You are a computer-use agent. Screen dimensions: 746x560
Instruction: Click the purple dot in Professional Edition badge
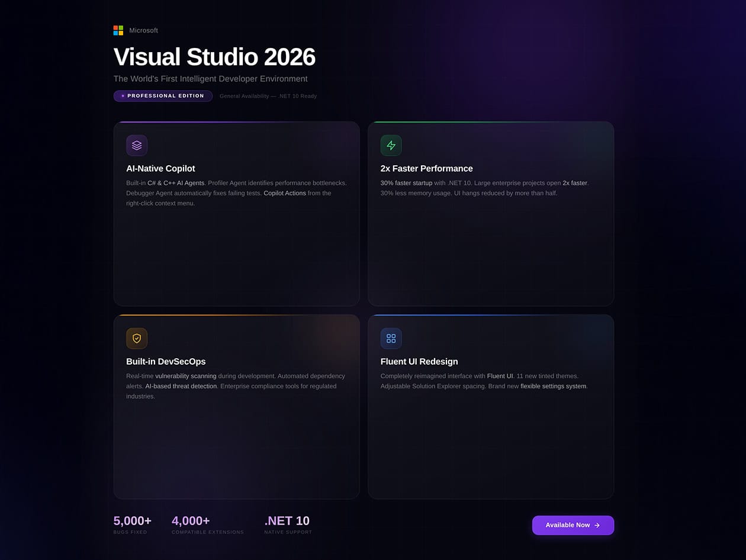[122, 95]
